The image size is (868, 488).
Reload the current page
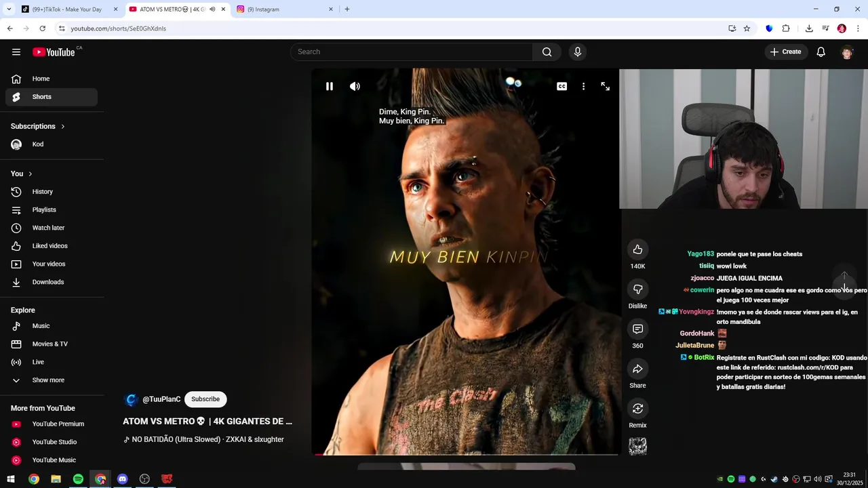tap(42, 28)
